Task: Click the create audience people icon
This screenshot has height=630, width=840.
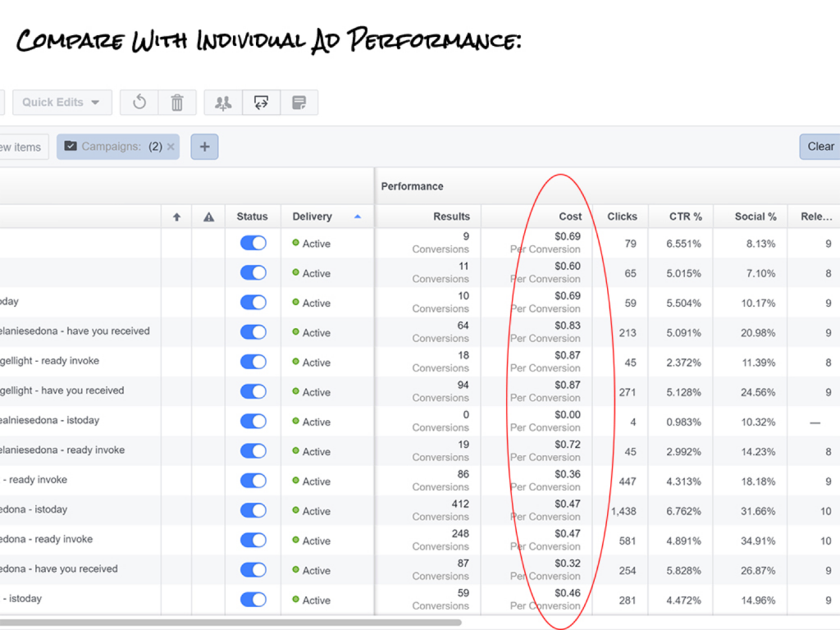Action: (x=223, y=103)
